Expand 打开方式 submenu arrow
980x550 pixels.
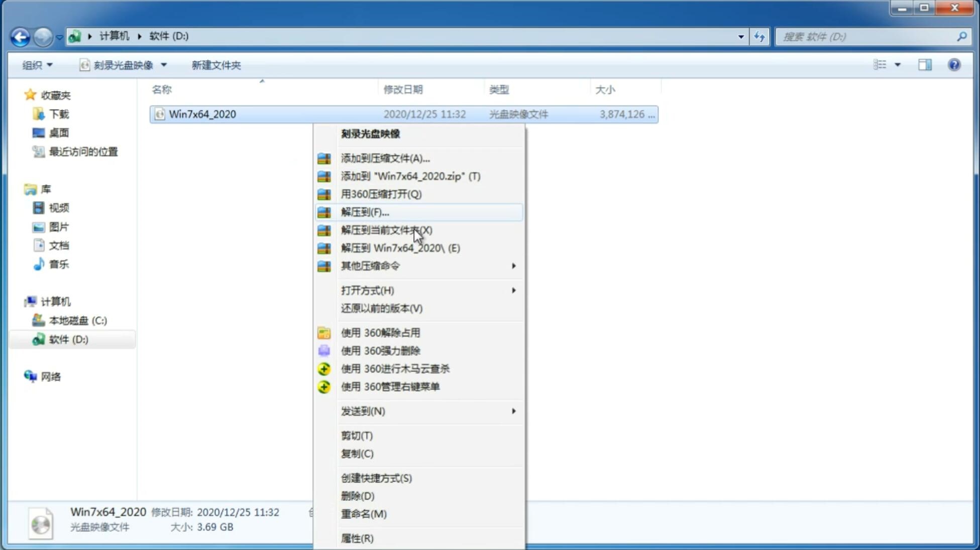click(513, 290)
